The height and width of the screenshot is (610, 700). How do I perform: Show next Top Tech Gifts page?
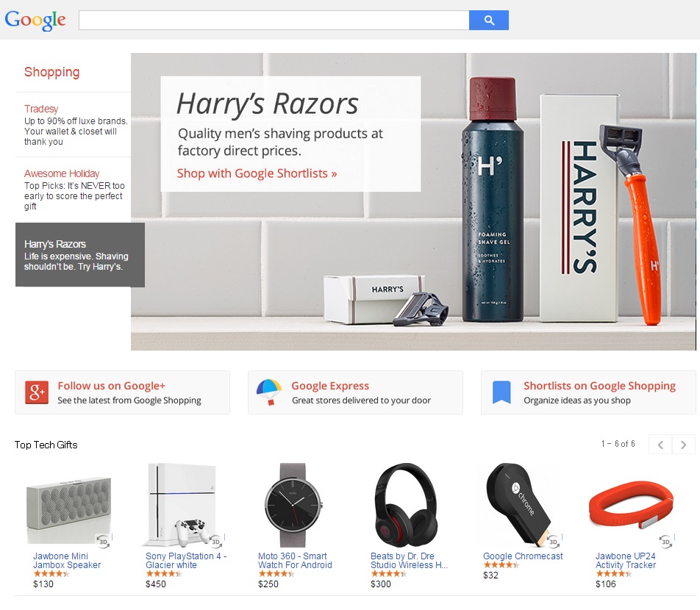click(x=684, y=445)
